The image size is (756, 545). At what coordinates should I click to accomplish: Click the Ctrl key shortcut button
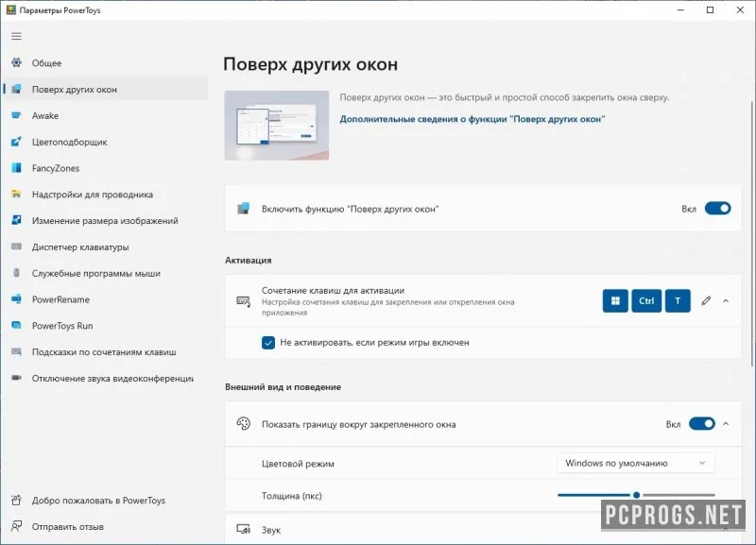click(646, 300)
